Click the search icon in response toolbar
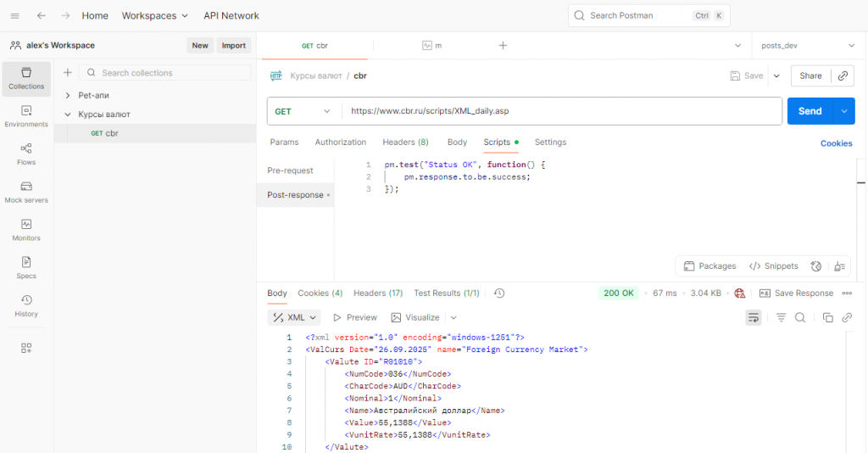Image resolution: width=868 pixels, height=453 pixels. [800, 317]
